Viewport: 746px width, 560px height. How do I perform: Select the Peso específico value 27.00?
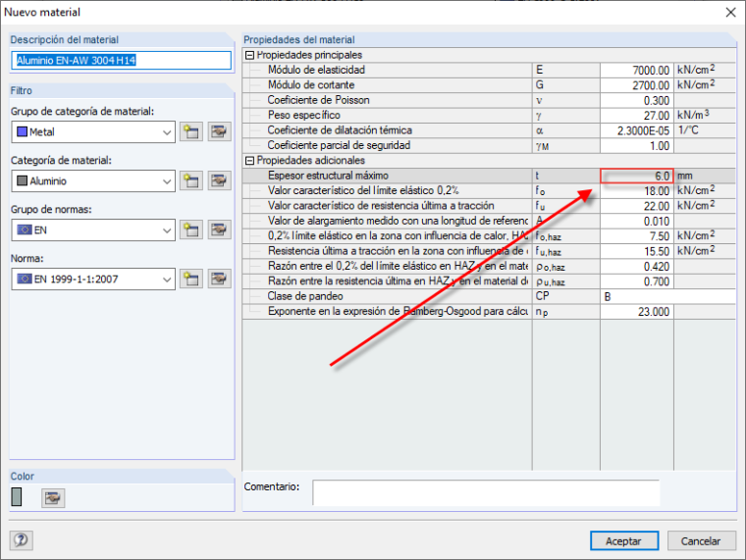coord(637,116)
